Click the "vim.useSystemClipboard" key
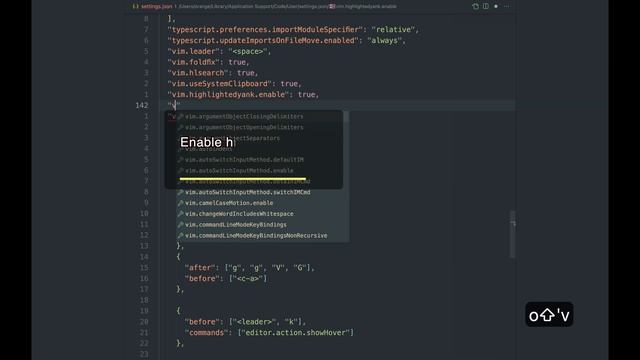The image size is (640, 360). coord(220,84)
